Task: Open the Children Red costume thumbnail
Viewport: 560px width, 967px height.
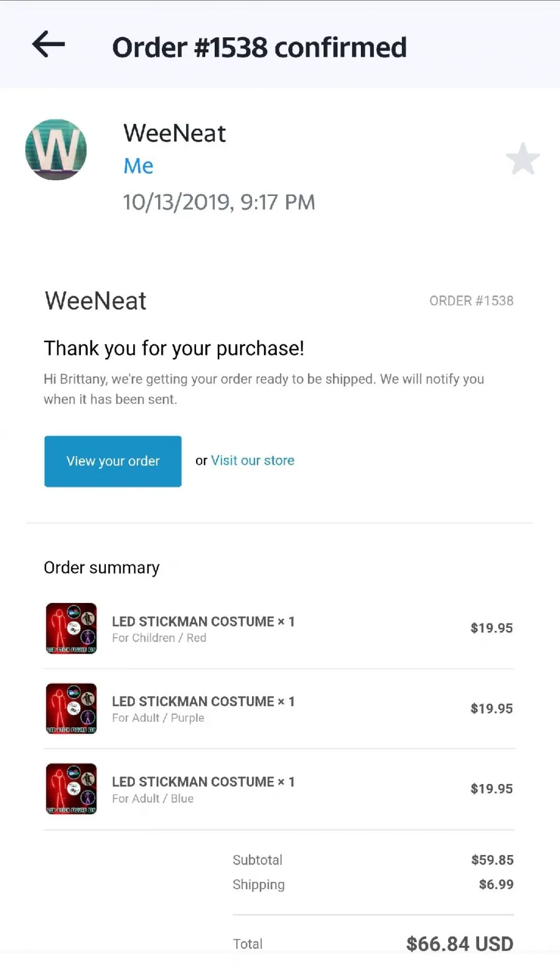Action: (x=72, y=628)
